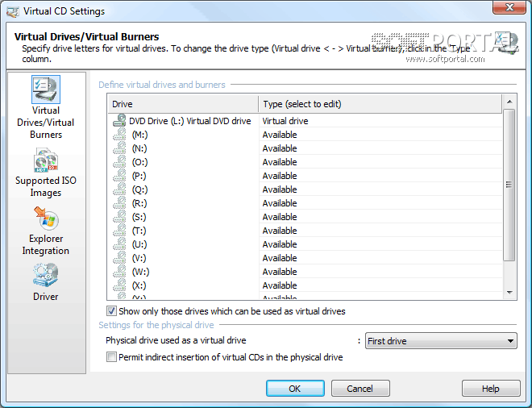The image size is (532, 408).
Task: Click the (W:) drive icon
Action: point(119,272)
